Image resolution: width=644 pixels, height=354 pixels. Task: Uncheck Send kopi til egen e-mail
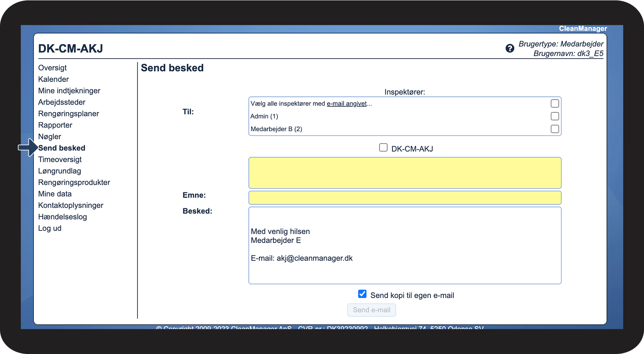tap(362, 294)
